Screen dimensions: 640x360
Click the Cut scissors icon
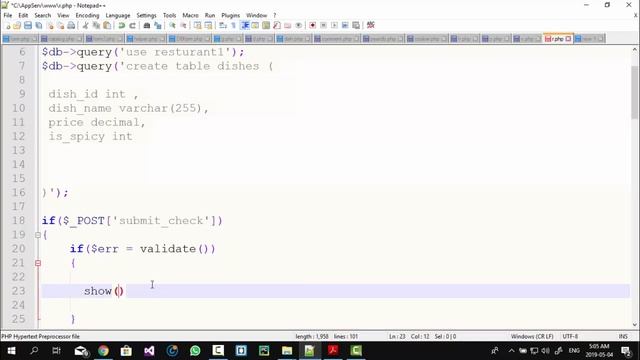85,26
